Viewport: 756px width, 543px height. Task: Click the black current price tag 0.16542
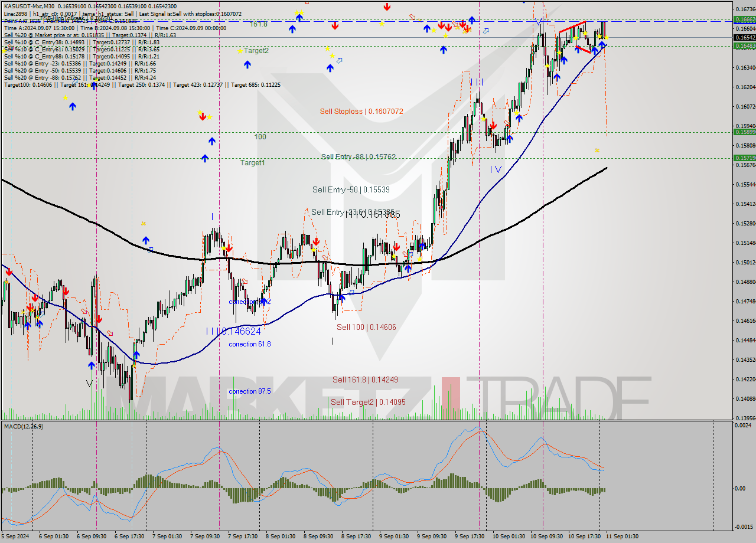coord(744,37)
